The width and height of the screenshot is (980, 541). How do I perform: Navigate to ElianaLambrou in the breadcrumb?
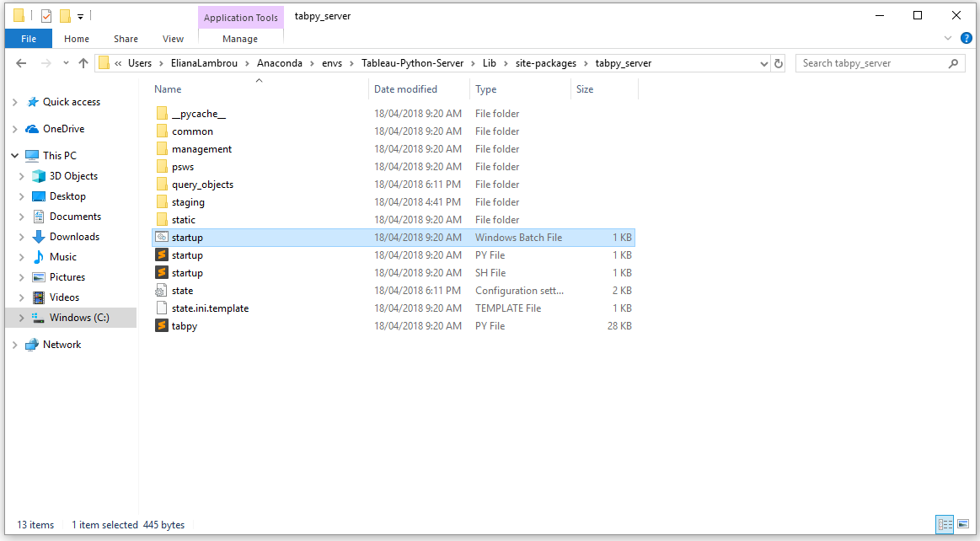[x=204, y=63]
